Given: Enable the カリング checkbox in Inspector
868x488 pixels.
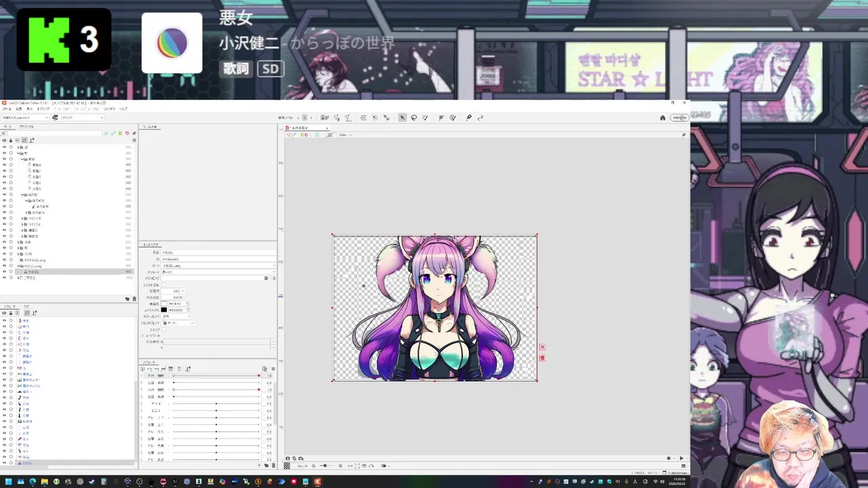Looking at the screenshot, I should (x=163, y=329).
